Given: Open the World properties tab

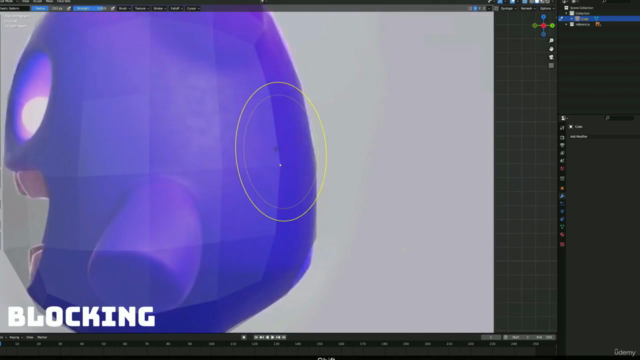Looking at the screenshot, I should (x=562, y=169).
